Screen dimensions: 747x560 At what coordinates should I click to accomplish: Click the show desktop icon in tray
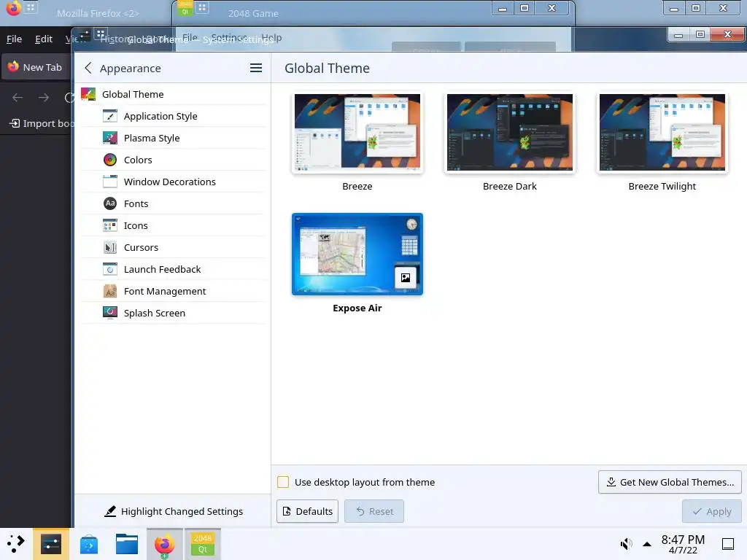coord(728,544)
